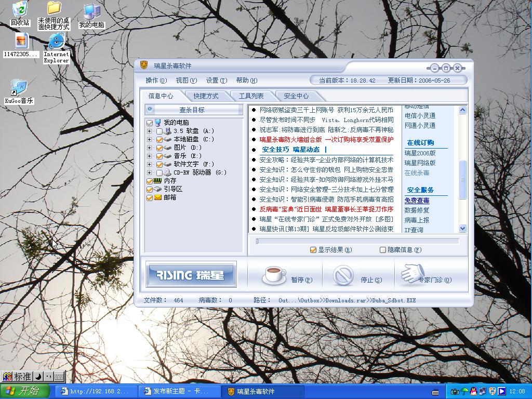Click the glove icon for 专家门诊
The height and width of the screenshot is (399, 532).
pyautogui.click(x=412, y=273)
